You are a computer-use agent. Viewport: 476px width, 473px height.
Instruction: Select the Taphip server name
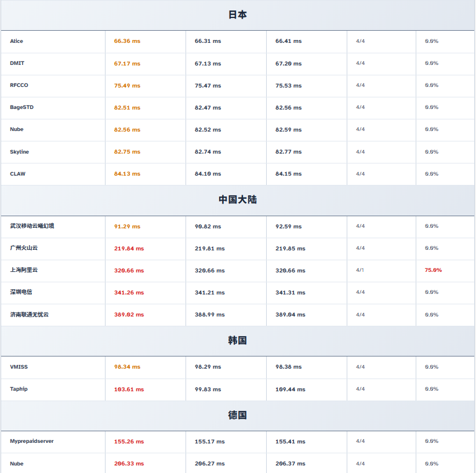(x=19, y=389)
